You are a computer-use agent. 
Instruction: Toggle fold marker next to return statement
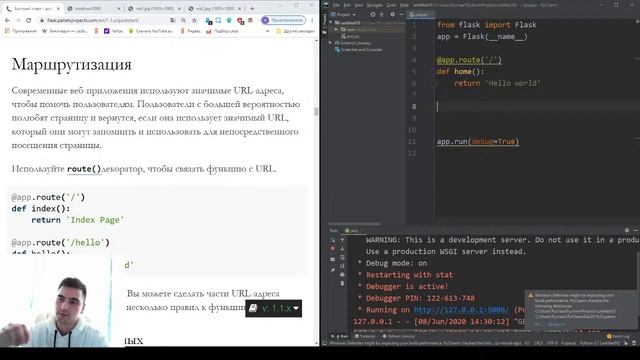pyautogui.click(x=434, y=83)
